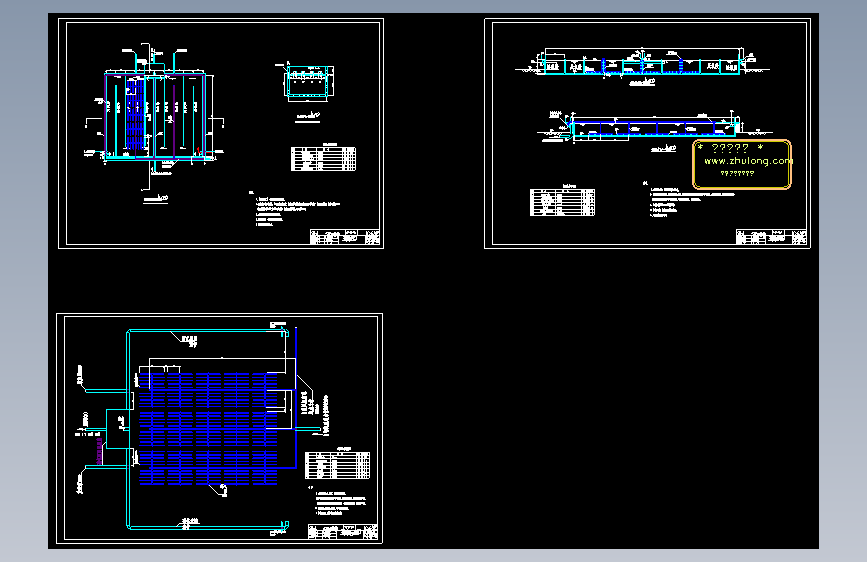Select the title block of the tank plan sheet
Image resolution: width=867 pixels, height=562 pixels.
pos(345,237)
